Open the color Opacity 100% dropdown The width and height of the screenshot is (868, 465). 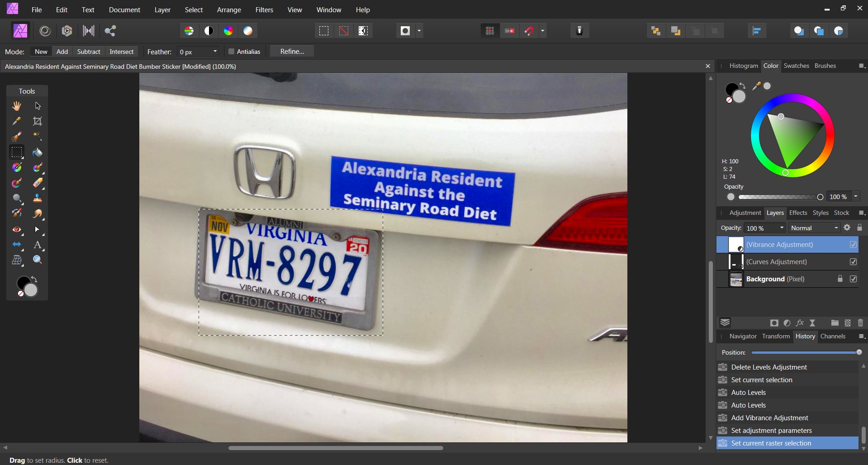[856, 197]
